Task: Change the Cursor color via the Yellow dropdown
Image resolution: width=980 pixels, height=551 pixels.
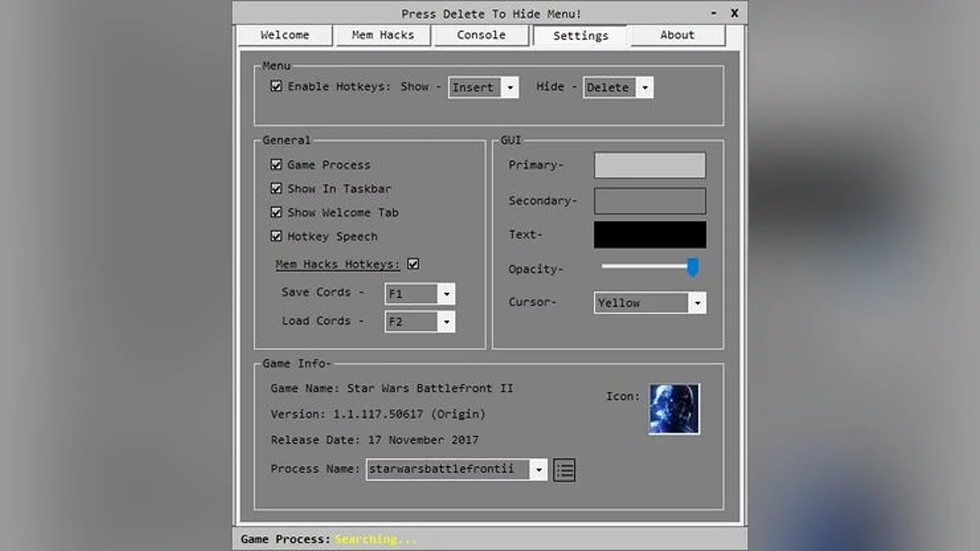Action: [697, 302]
